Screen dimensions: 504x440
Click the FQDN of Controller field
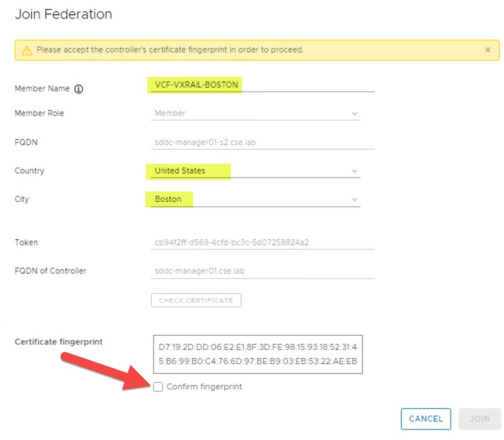point(262,271)
